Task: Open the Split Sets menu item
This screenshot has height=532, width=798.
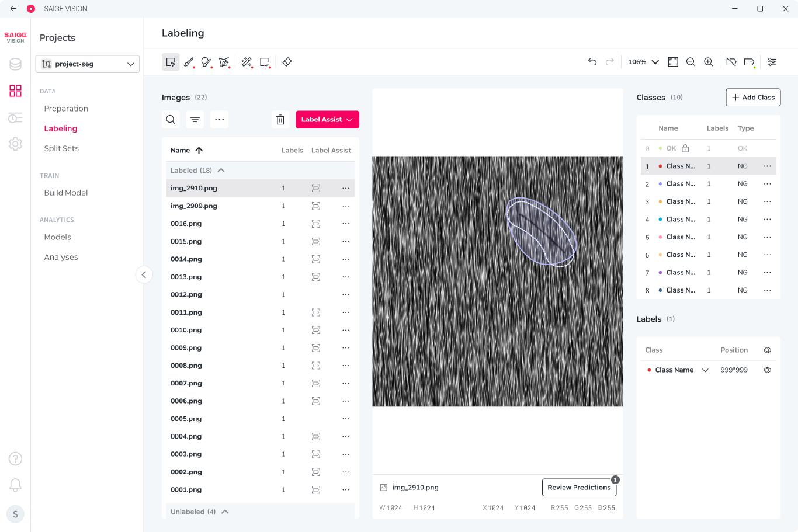Action: click(x=61, y=148)
